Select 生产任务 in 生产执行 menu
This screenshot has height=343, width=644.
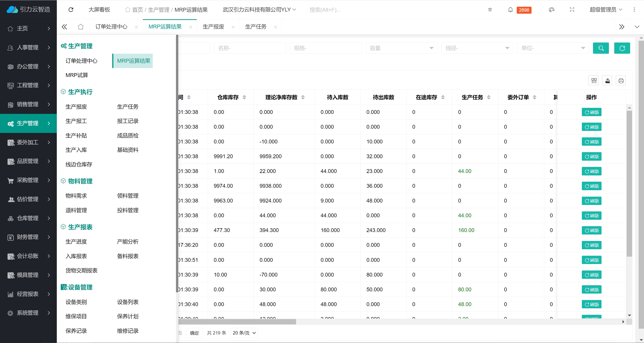tap(127, 107)
